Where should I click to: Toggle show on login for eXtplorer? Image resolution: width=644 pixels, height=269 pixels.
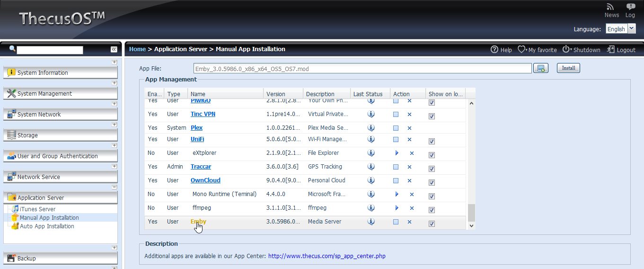tap(432, 155)
